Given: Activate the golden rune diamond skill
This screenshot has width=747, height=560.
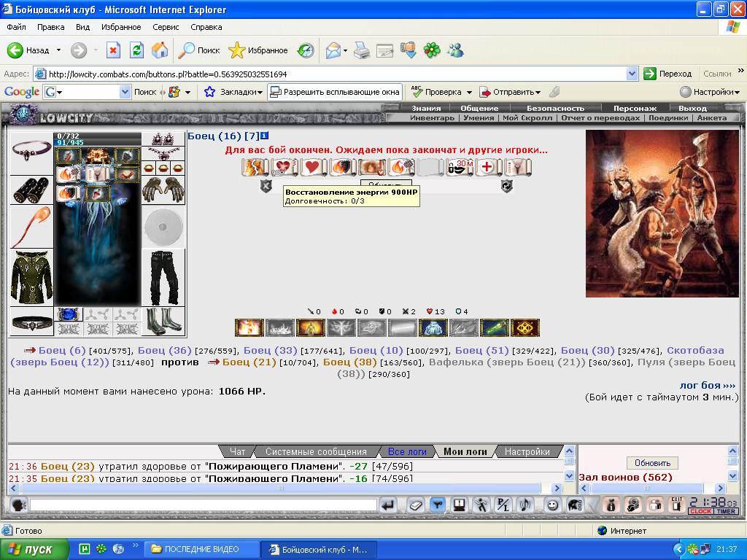Looking at the screenshot, I should tap(525, 327).
